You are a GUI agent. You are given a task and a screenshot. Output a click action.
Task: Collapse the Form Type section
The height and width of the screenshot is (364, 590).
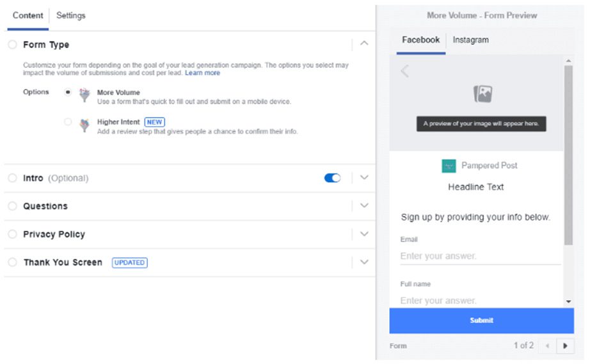pos(364,44)
